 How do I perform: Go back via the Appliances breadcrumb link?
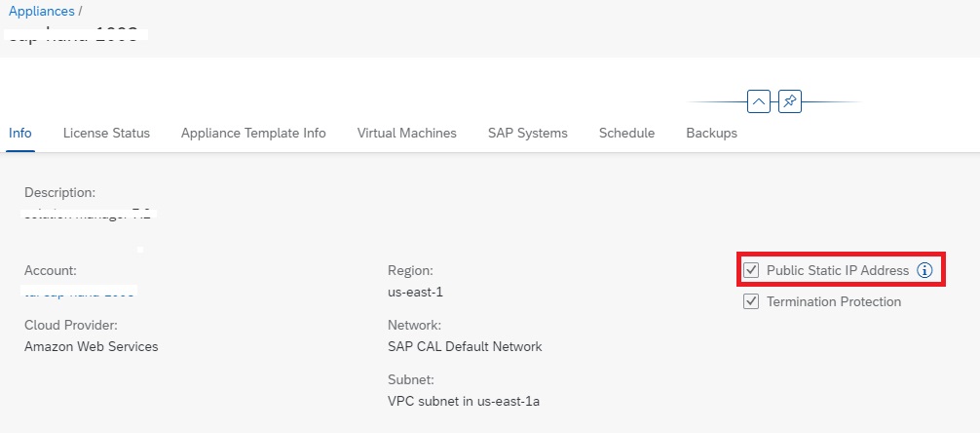[39, 12]
